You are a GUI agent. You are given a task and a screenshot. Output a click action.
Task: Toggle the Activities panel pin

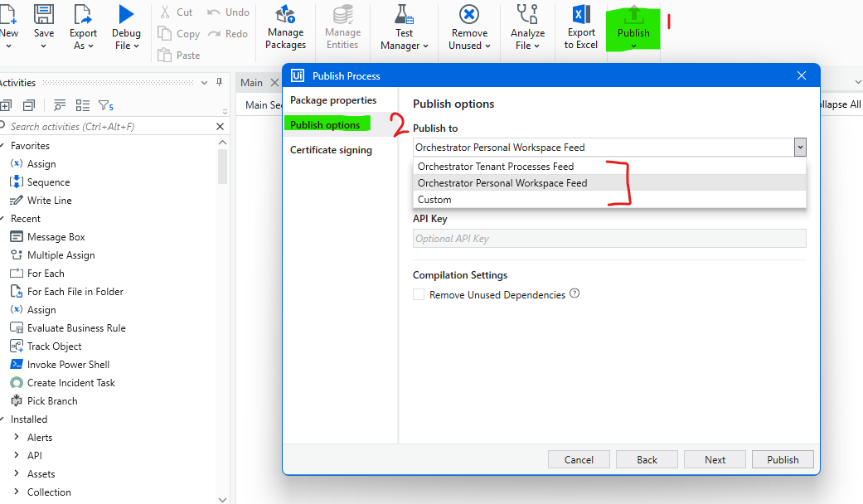pos(221,82)
